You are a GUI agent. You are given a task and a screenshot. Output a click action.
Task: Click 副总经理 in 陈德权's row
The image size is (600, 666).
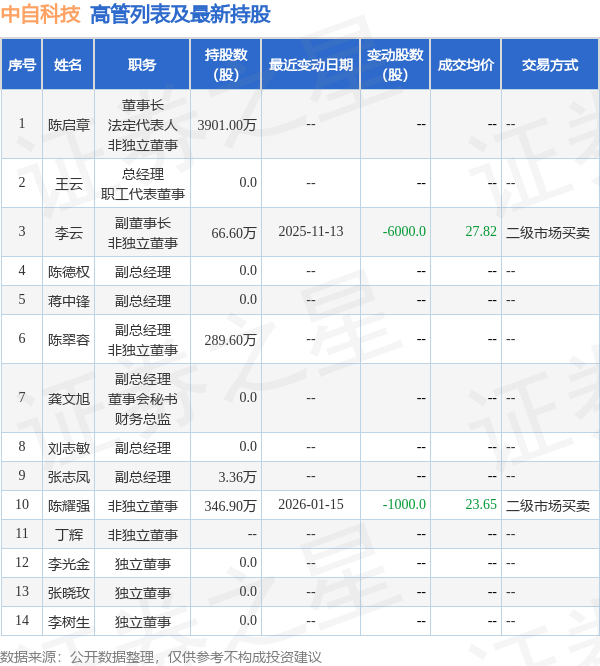point(143,272)
